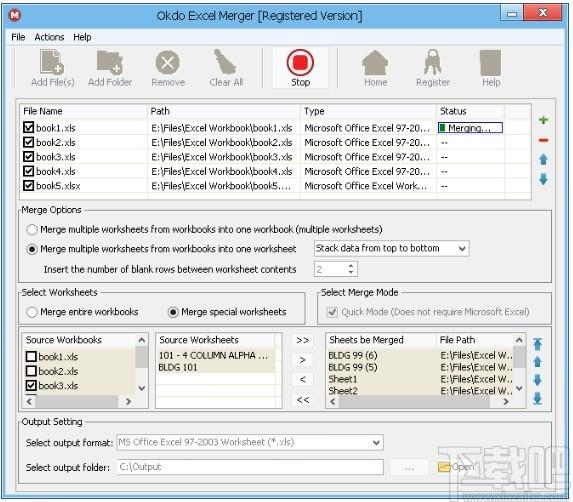Click the Add Folder toolbar icon
This screenshot has height=502, width=573.
tap(110, 63)
